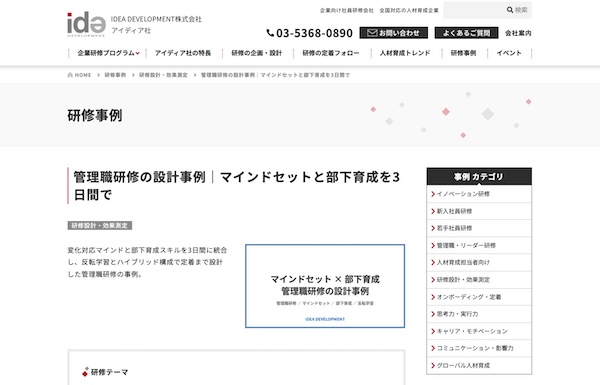The height and width of the screenshot is (385, 600).
Task: Open 新入社員研修 category
Action: (479, 211)
